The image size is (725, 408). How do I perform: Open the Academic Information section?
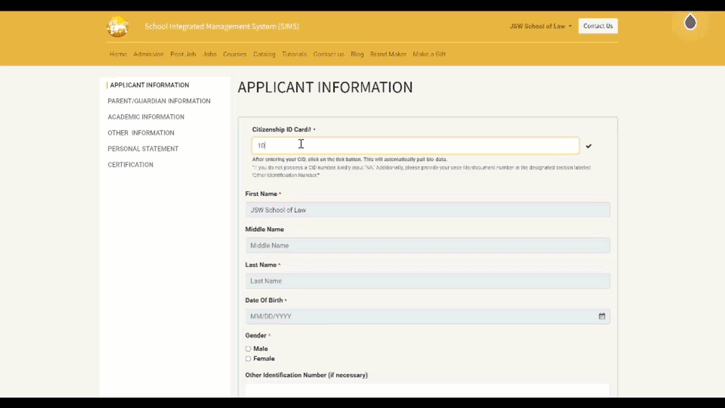tap(146, 117)
